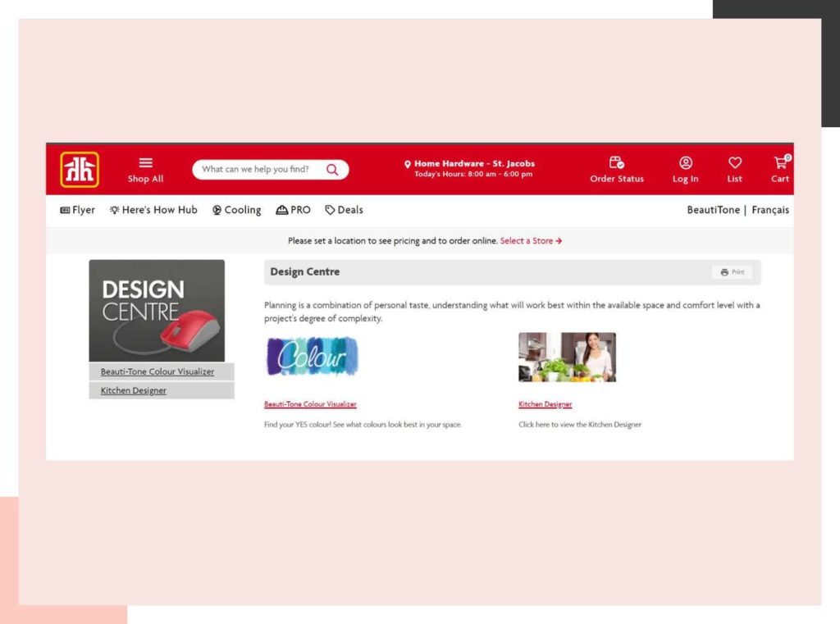Click the Kitchen Designer woman photo
840x624 pixels.
(567, 358)
